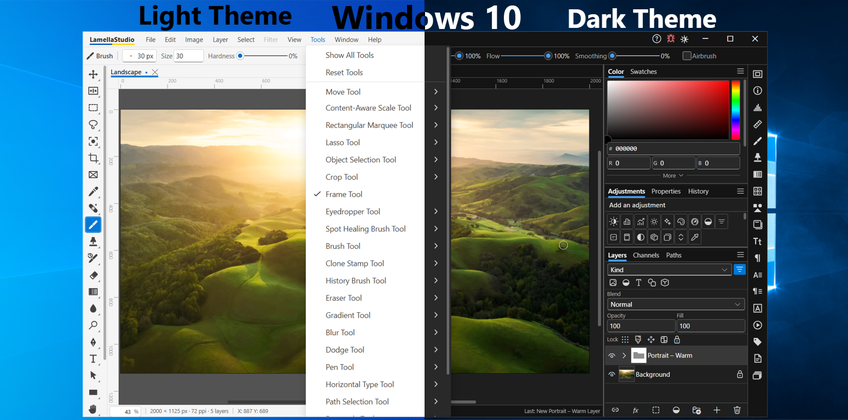Image resolution: width=848 pixels, height=420 pixels.
Task: Toggle the lock position icon in the Lock row
Action: pyautogui.click(x=651, y=339)
